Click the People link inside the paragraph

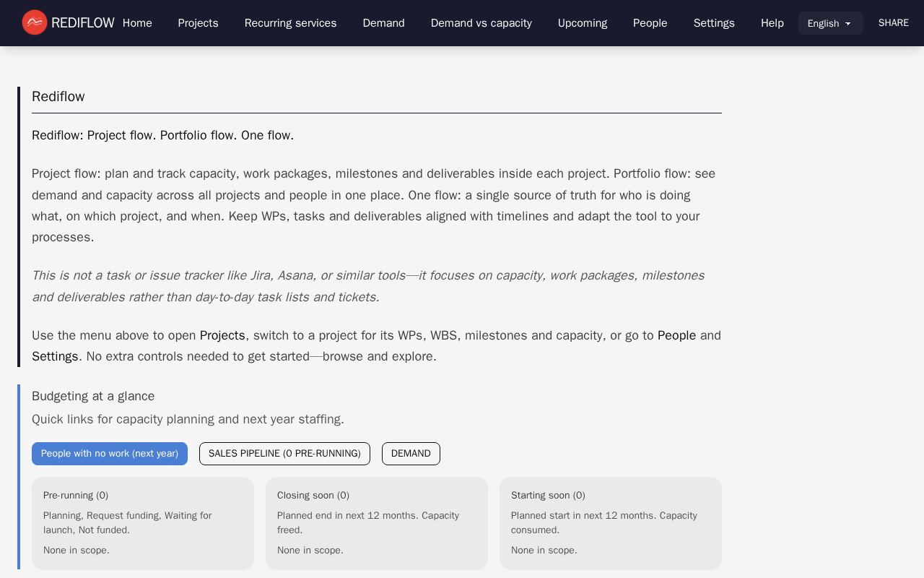point(676,335)
